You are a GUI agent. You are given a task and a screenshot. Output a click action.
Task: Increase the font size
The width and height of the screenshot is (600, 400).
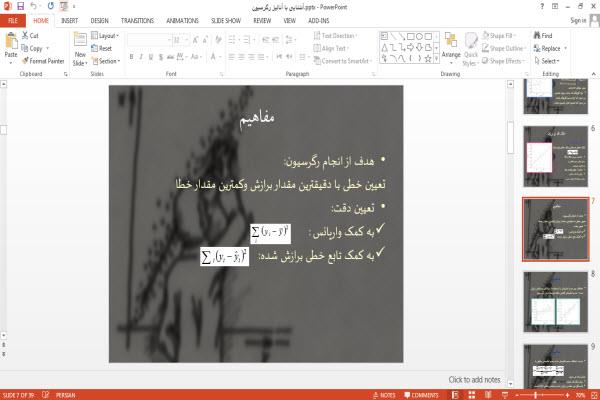(196, 40)
